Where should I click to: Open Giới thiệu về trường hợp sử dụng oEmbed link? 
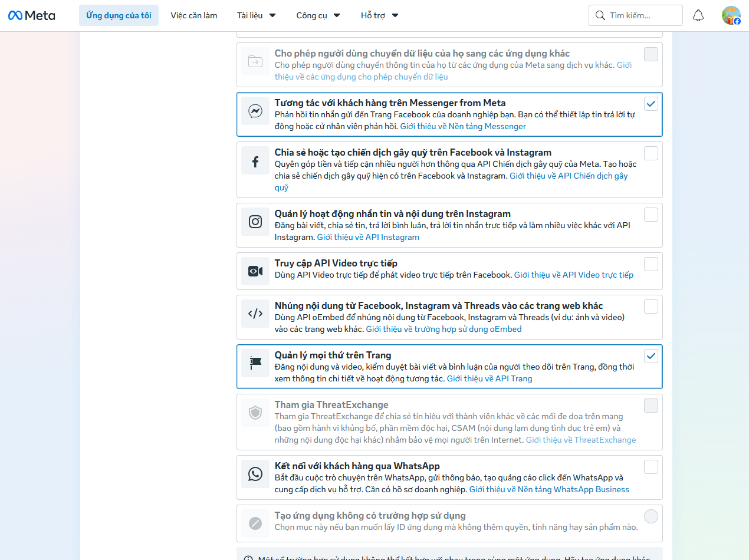[x=444, y=329]
